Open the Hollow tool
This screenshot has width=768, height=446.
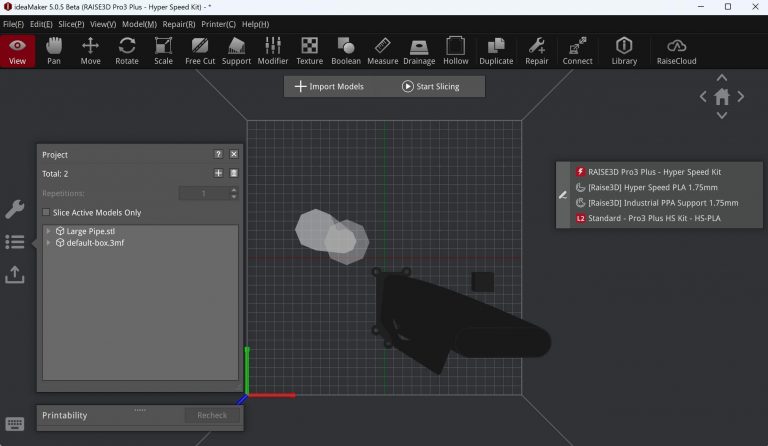coord(456,51)
